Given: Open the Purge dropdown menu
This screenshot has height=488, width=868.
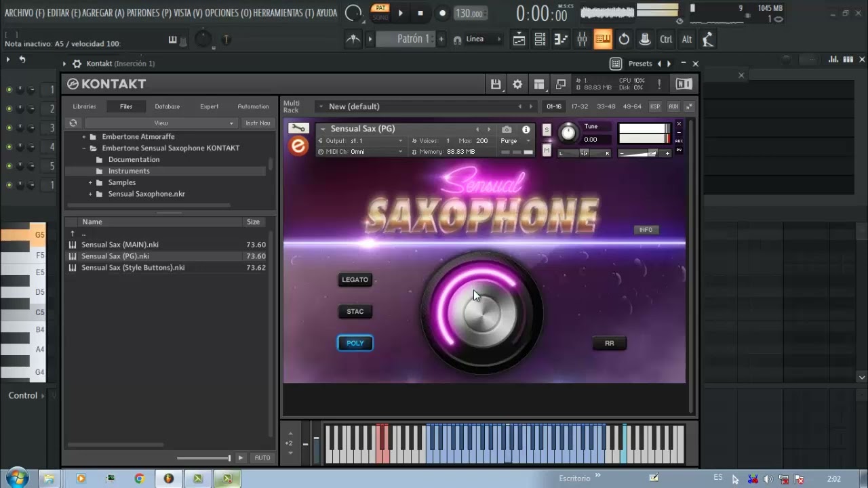Looking at the screenshot, I should tap(515, 141).
